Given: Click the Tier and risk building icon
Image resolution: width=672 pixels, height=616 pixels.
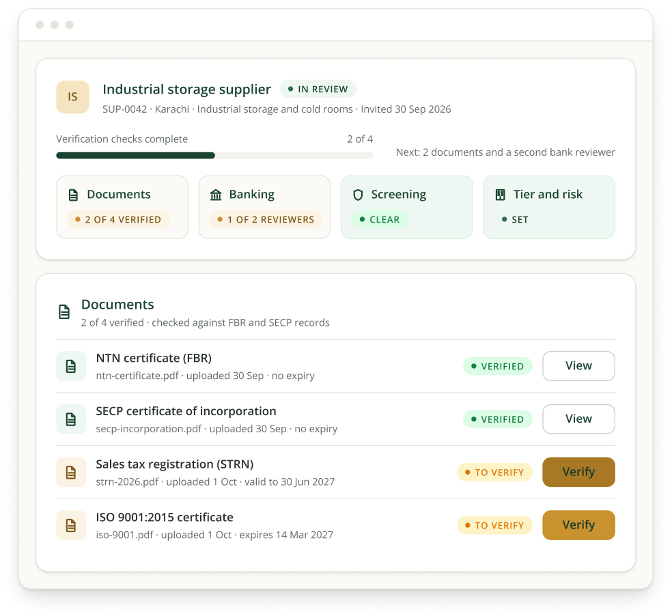Looking at the screenshot, I should (500, 195).
